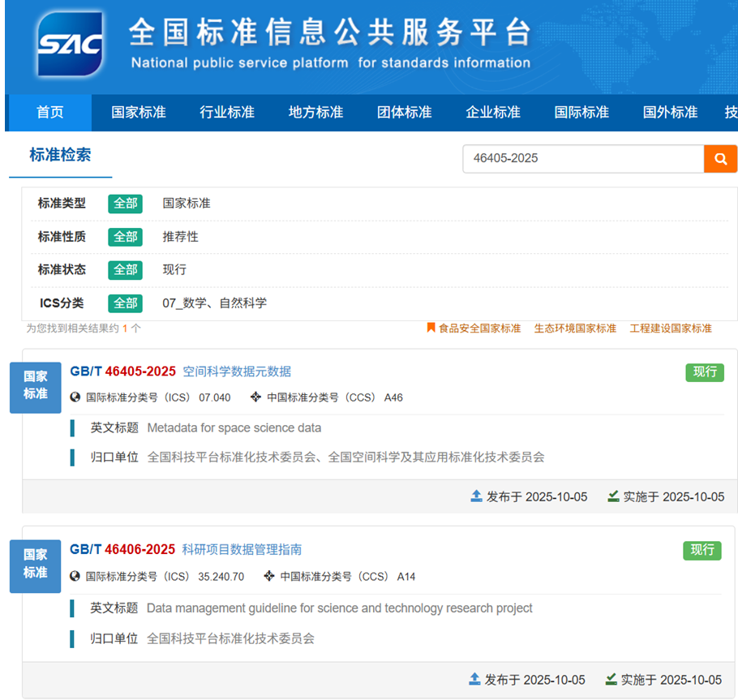
Task: Select 全部 for 标准状态 filter
Action: (125, 269)
